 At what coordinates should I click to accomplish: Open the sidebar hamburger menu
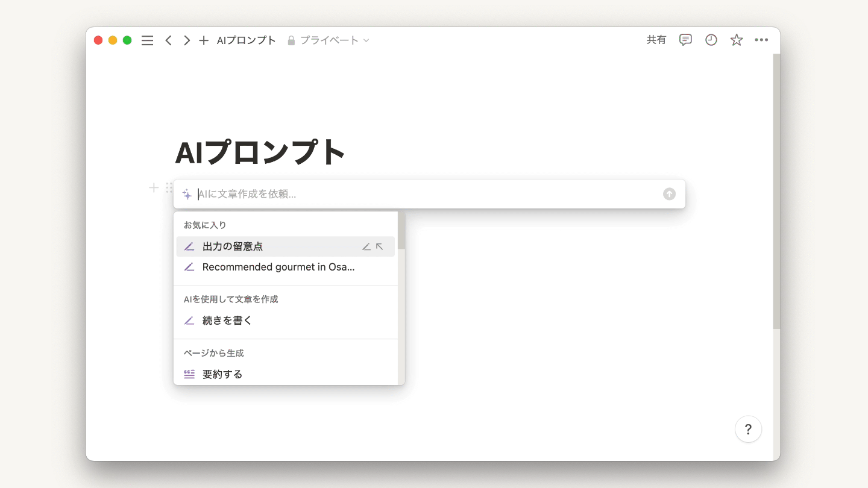click(147, 40)
